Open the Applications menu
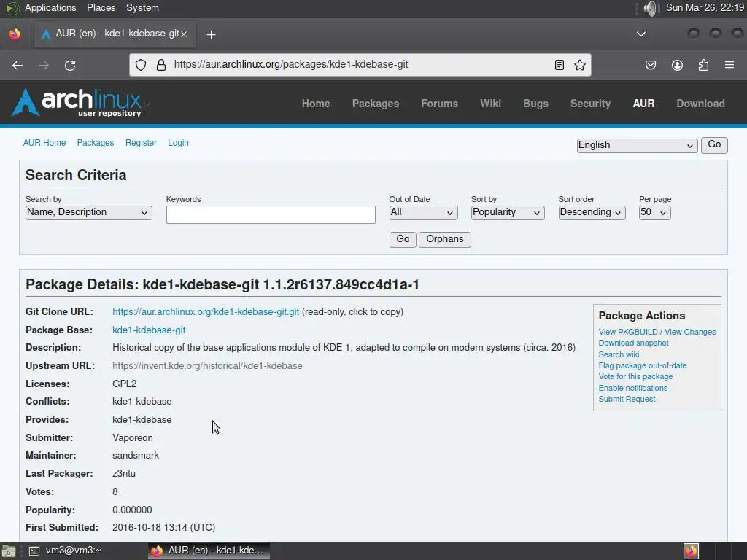The height and width of the screenshot is (560, 747). pyautogui.click(x=50, y=7)
